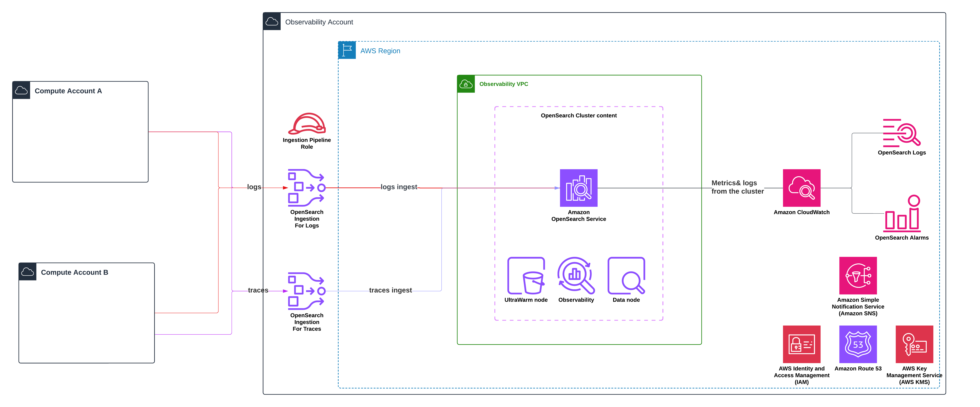Select the OpenSearch Logs icon

click(x=901, y=133)
